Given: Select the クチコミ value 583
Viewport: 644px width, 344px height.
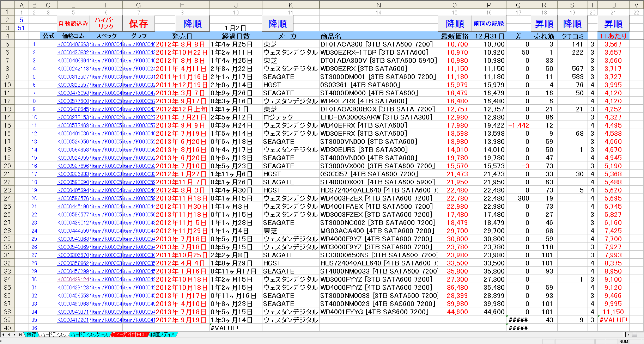Looking at the screenshot, I should click(x=572, y=77).
